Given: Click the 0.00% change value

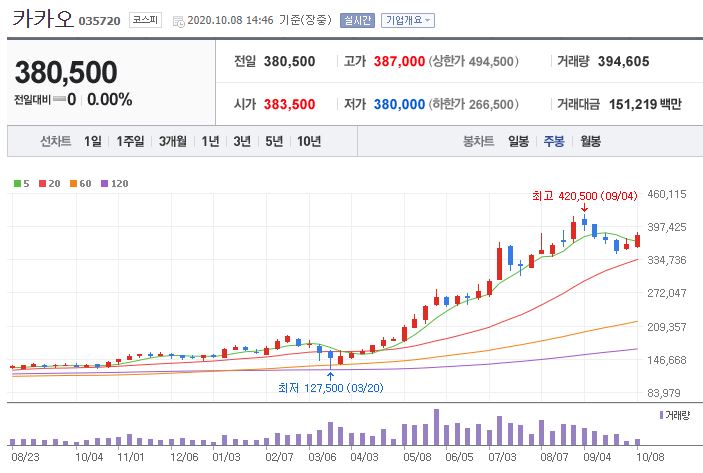Looking at the screenshot, I should (x=110, y=100).
